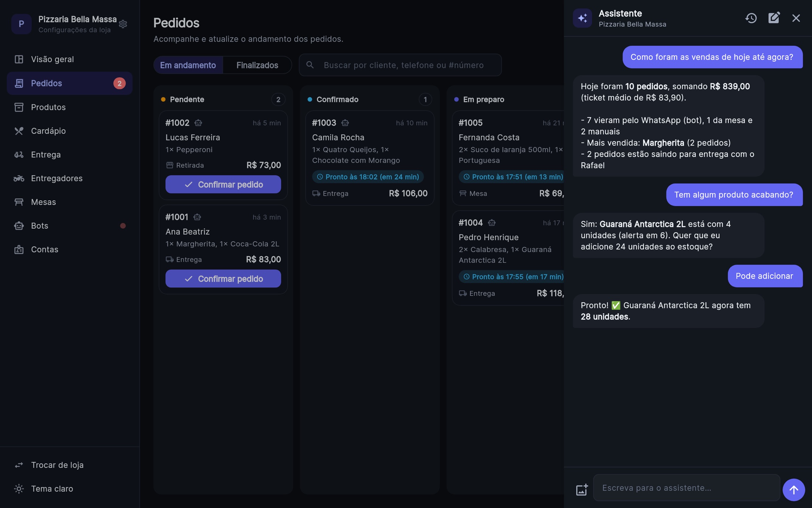Focus the order search field

tap(400, 65)
